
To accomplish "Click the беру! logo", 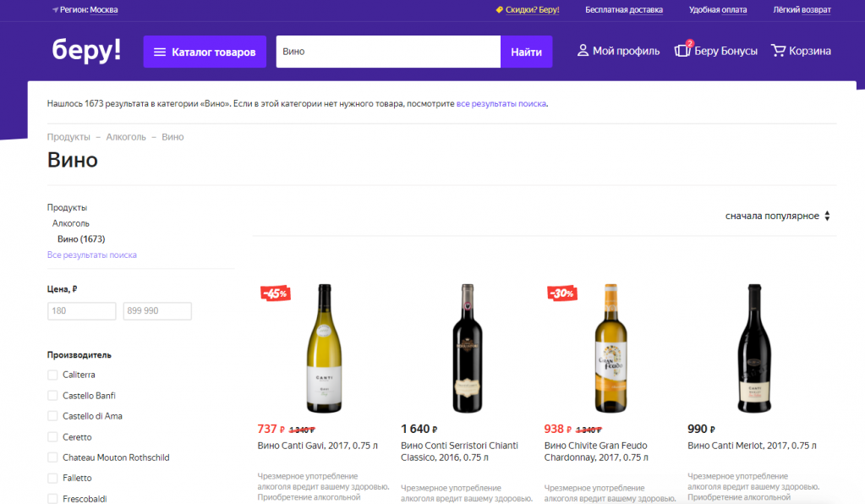I will 86,50.
